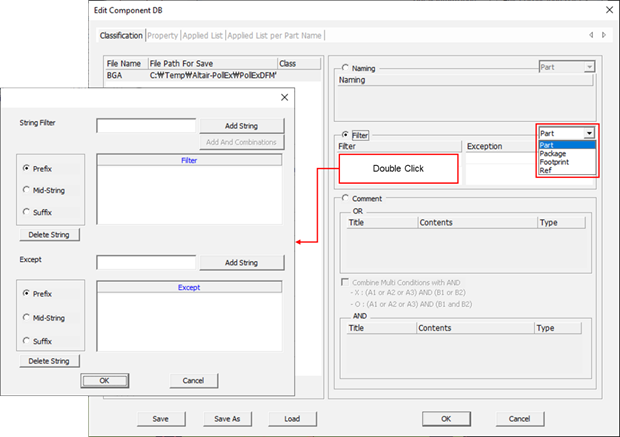This screenshot has height=437, width=620.
Task: Click Add String beside String Filter field
Action: [x=241, y=126]
